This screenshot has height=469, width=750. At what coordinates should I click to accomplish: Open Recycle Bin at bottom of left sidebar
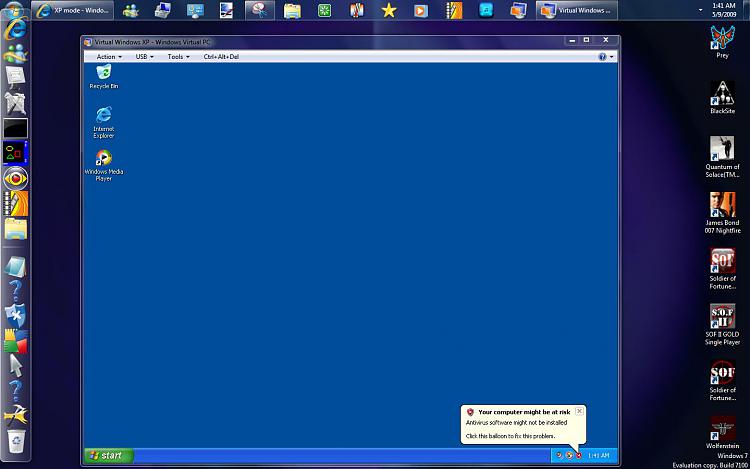tap(16, 441)
